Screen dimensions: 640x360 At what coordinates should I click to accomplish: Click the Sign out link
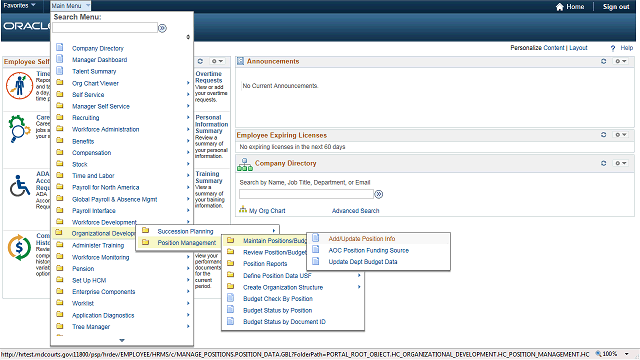616,7
